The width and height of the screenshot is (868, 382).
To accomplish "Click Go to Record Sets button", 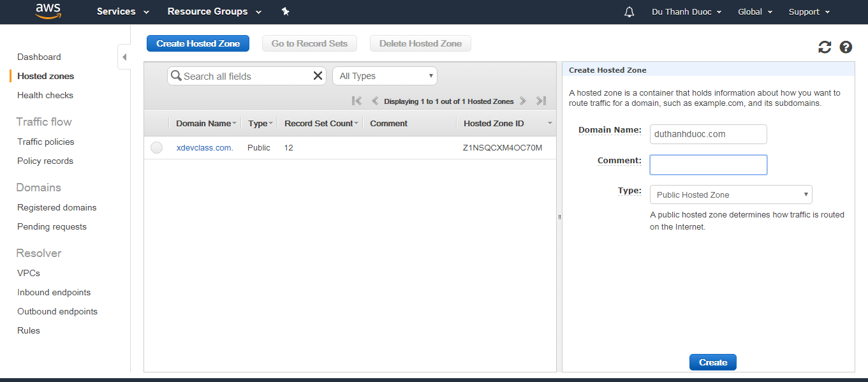I will 309,43.
